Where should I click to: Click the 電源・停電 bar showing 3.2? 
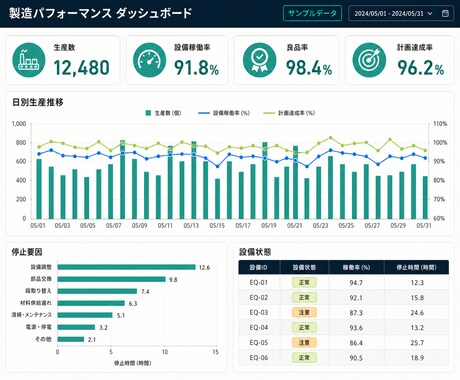[x=76, y=327]
